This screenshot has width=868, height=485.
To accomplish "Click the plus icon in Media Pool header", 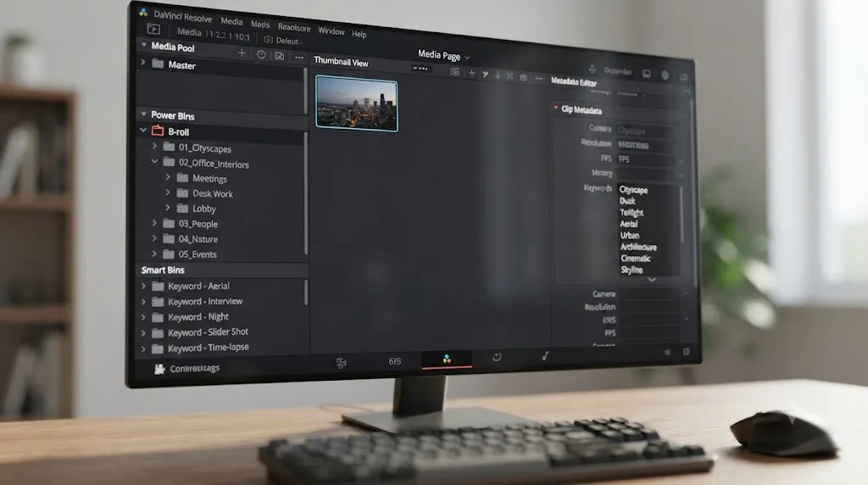I will coord(242,53).
